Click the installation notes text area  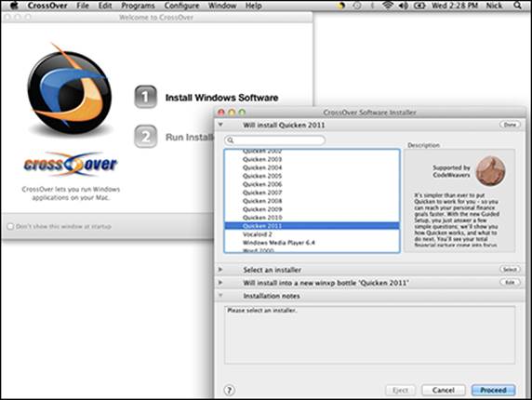coord(369,335)
